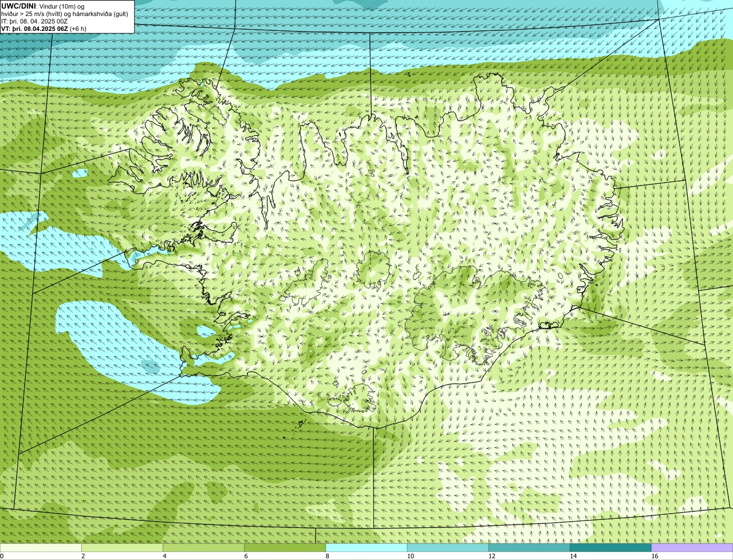Image resolution: width=733 pixels, height=560 pixels.
Task: Click the '16' label on the color scale
Action: point(655,556)
